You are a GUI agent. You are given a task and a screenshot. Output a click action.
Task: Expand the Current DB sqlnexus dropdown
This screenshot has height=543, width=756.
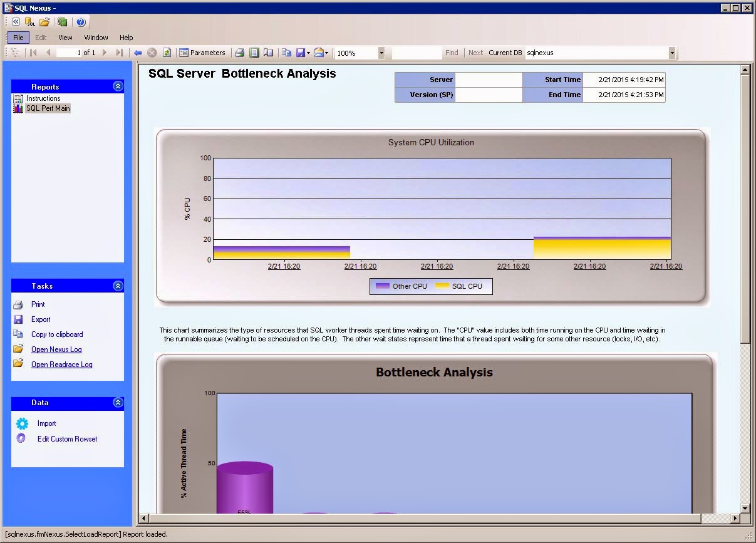click(x=672, y=53)
